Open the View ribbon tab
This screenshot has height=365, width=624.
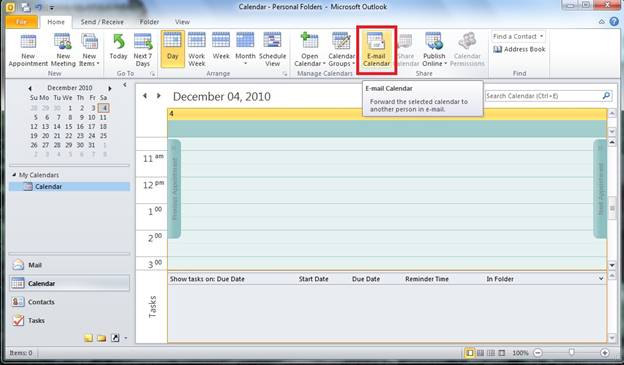(x=182, y=22)
